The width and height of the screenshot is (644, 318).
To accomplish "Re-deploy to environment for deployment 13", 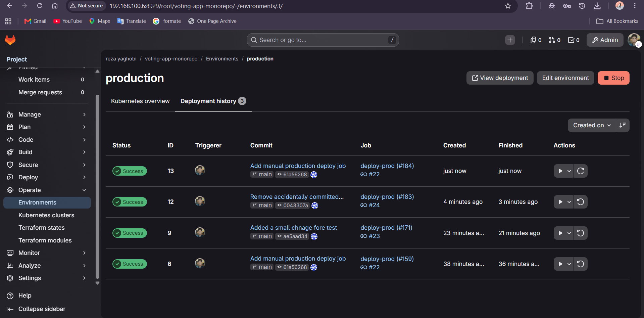I will [581, 171].
